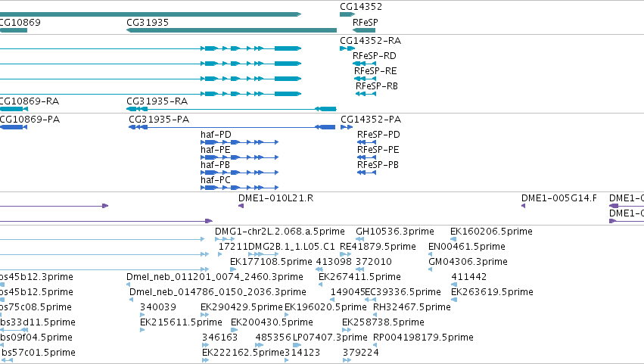Select feature 379224

coord(361,353)
